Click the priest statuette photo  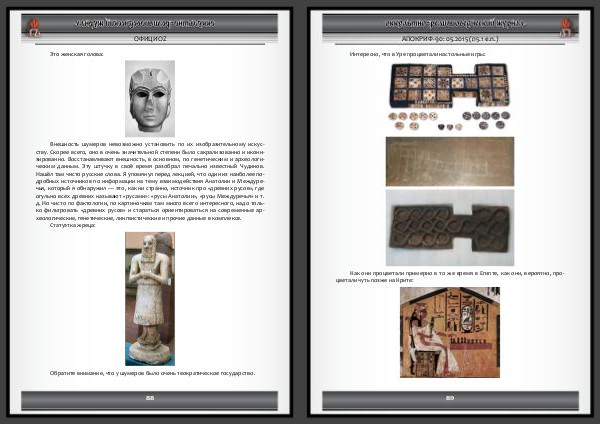click(x=150, y=298)
